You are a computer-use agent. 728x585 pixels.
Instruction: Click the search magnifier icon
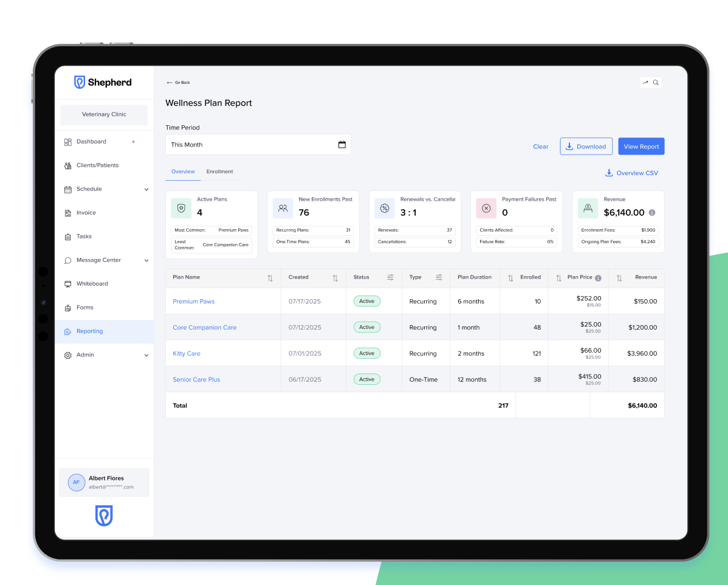click(656, 83)
